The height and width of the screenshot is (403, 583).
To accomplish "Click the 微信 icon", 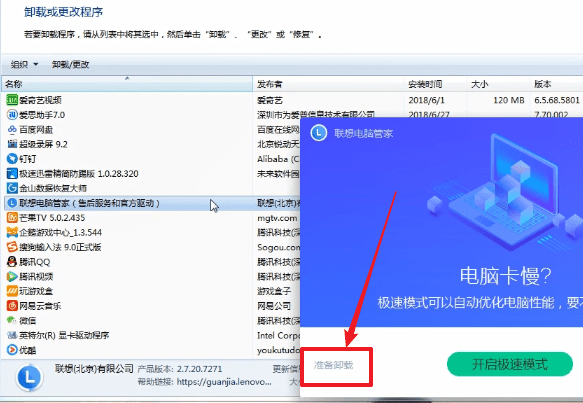I will [12, 320].
